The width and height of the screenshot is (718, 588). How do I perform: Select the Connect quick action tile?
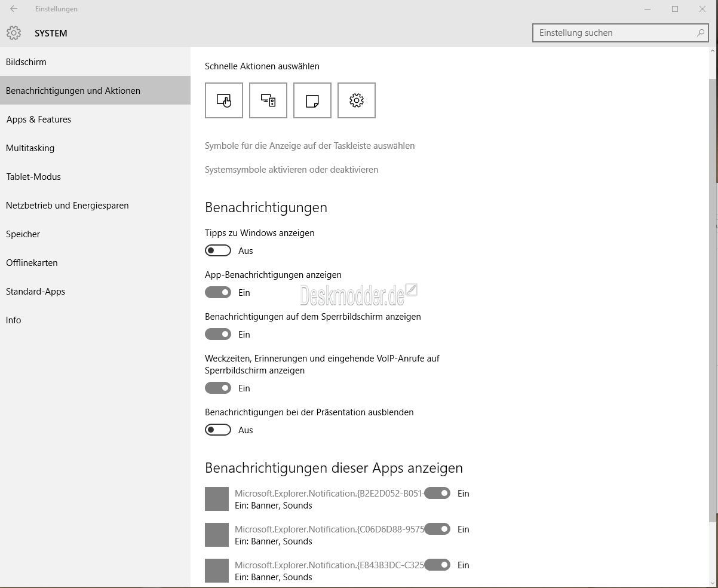click(268, 100)
